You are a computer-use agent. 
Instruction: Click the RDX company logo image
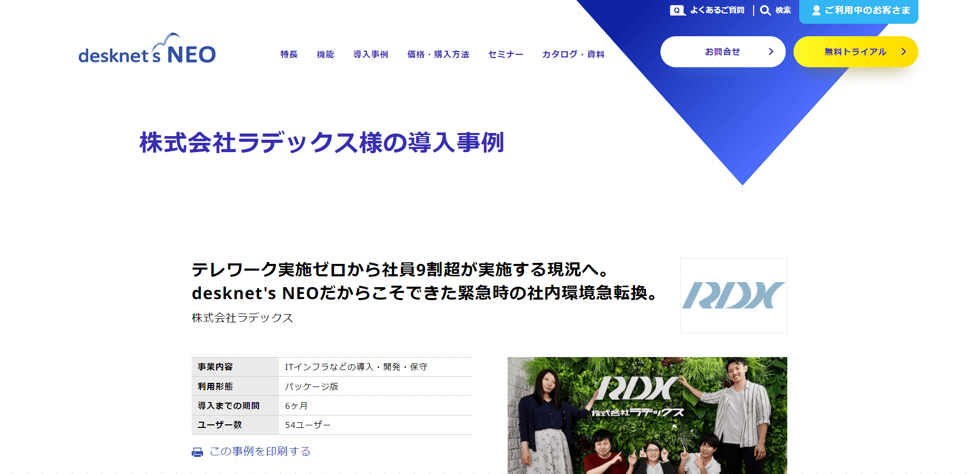[x=733, y=295]
